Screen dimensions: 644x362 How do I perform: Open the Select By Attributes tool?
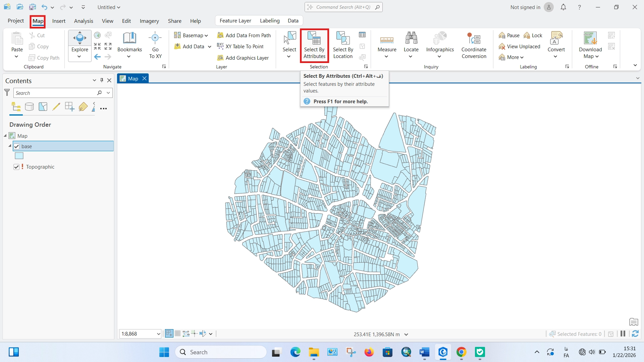click(314, 46)
